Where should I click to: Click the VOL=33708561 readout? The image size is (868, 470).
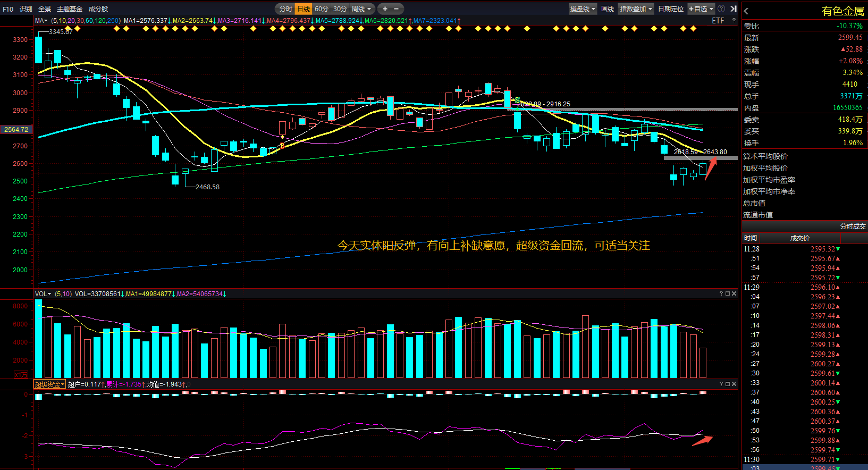[98, 294]
